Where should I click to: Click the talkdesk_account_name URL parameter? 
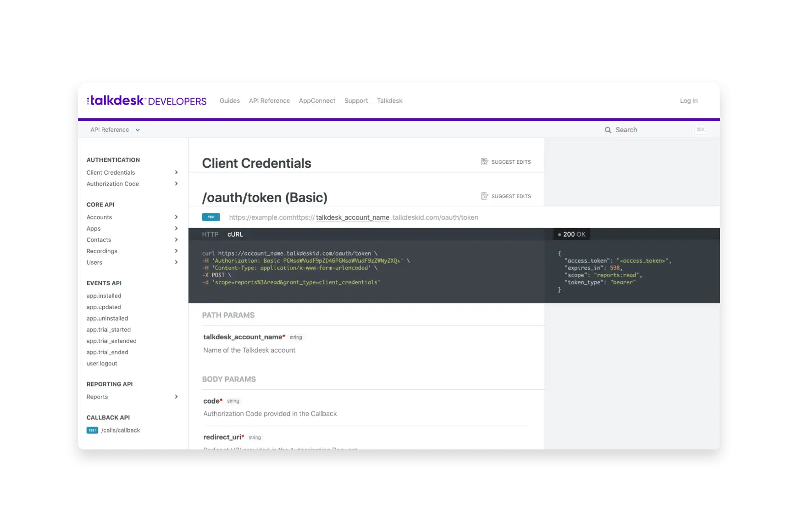(352, 217)
